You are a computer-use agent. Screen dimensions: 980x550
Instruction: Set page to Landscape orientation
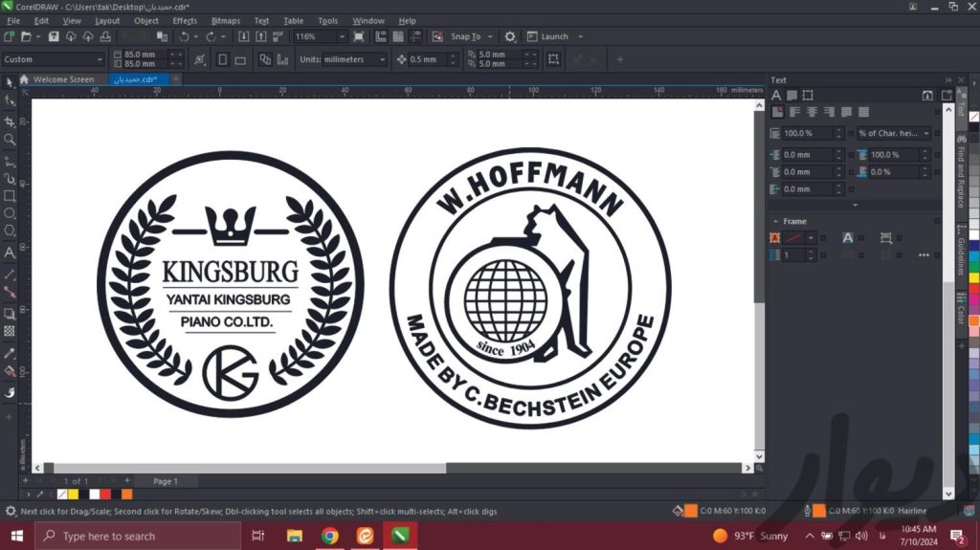click(x=240, y=60)
